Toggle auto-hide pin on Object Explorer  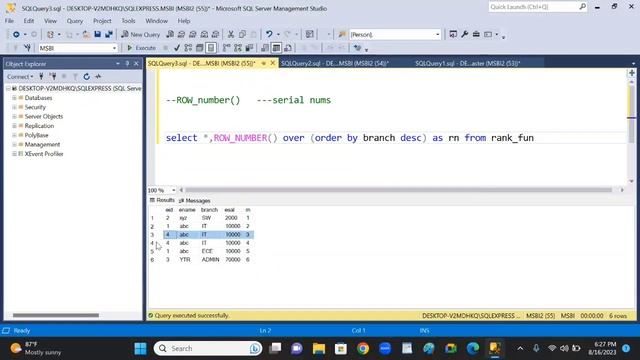tap(127, 64)
